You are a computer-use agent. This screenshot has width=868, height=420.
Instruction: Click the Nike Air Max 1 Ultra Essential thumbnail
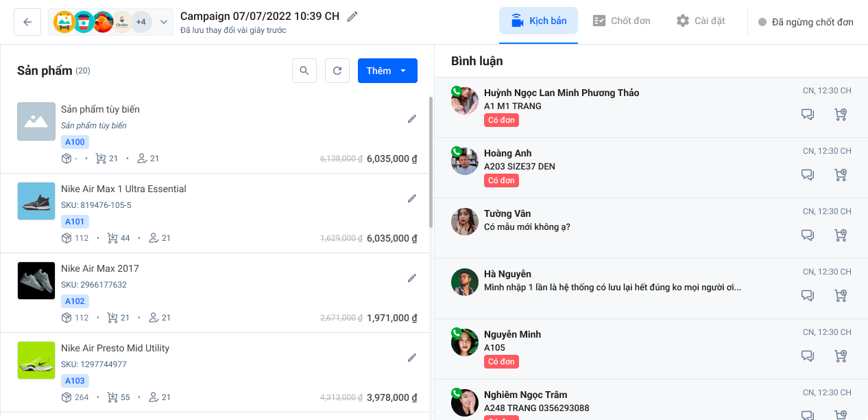point(36,201)
